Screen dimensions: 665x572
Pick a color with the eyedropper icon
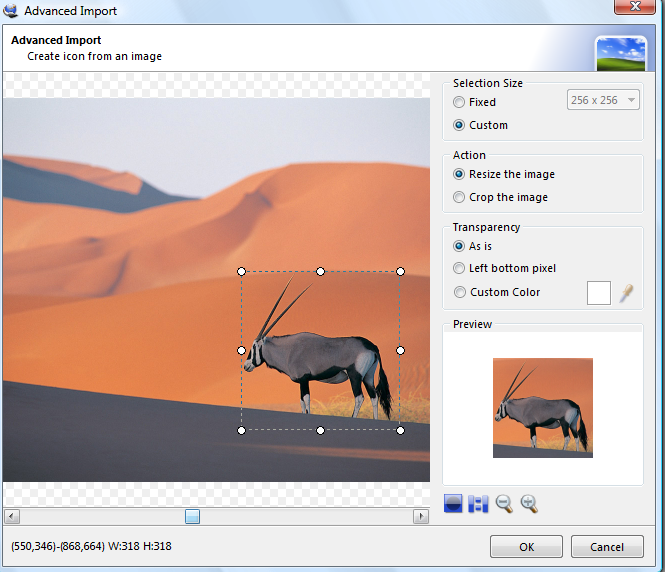pos(626,293)
